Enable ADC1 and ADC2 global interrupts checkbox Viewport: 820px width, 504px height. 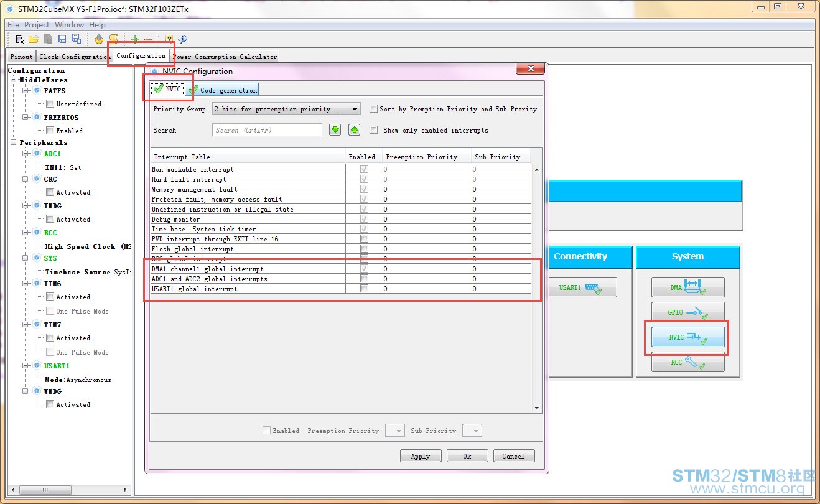point(364,279)
